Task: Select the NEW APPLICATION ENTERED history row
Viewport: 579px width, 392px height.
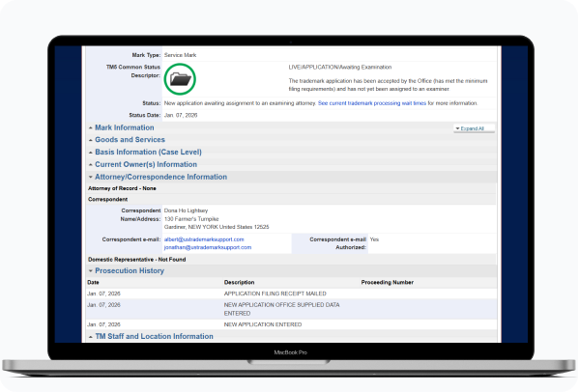Action: tap(291, 324)
